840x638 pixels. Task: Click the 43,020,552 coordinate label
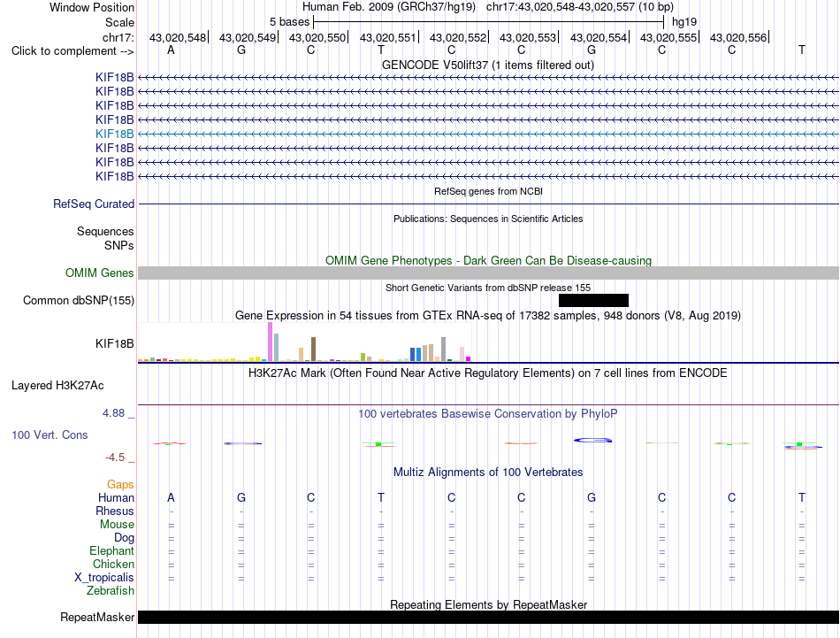[x=458, y=37]
